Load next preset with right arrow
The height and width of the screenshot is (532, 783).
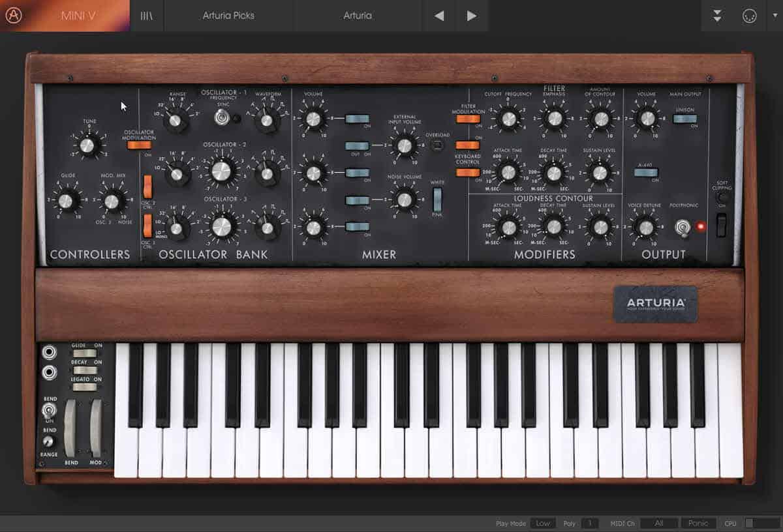click(x=472, y=16)
